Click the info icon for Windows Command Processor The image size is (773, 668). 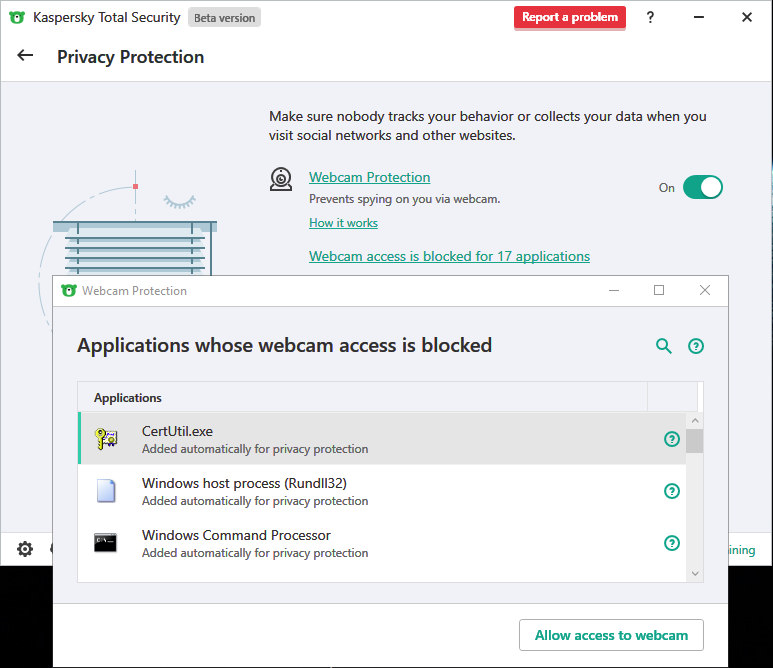(x=672, y=543)
